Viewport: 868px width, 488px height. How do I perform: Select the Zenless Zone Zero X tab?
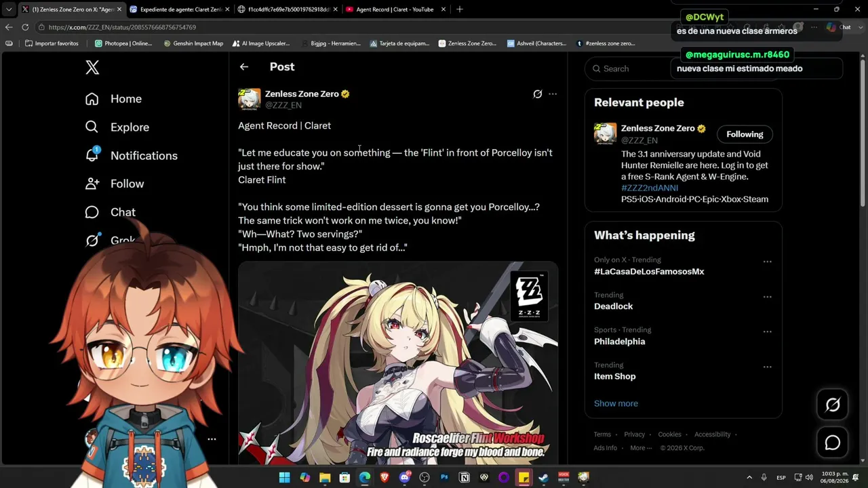tap(71, 9)
